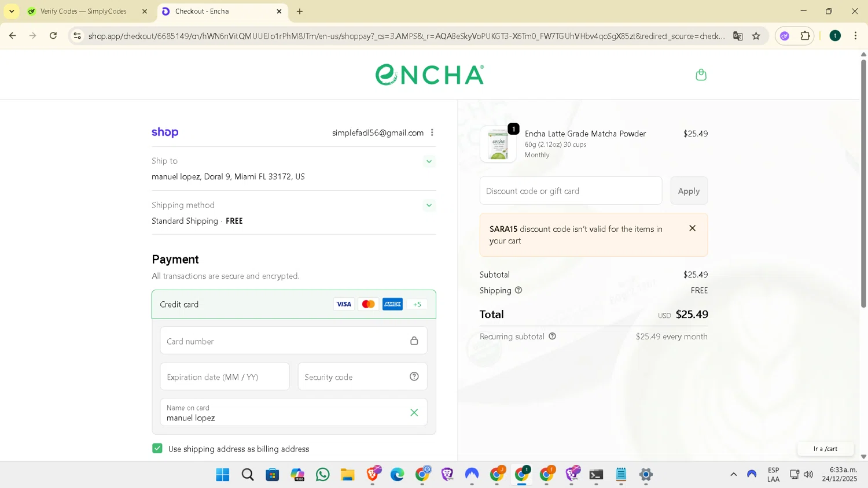Click the card number lock icon
This screenshot has height=488, width=868.
(414, 341)
